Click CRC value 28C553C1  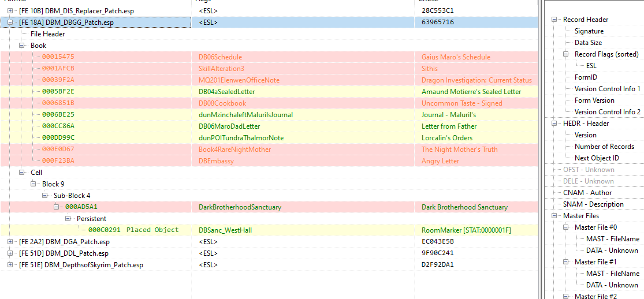coord(437,10)
